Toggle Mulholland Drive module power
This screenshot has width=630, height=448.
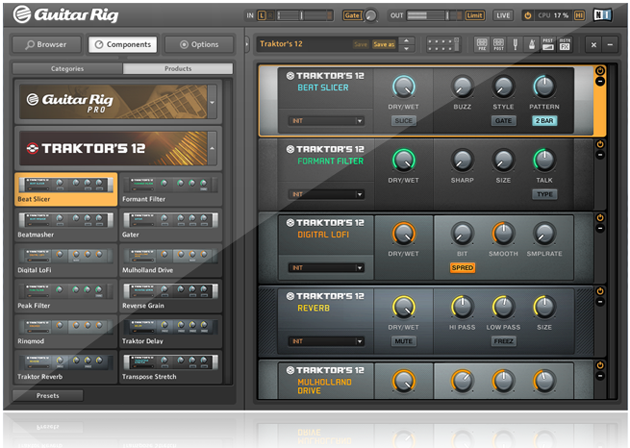click(x=600, y=365)
